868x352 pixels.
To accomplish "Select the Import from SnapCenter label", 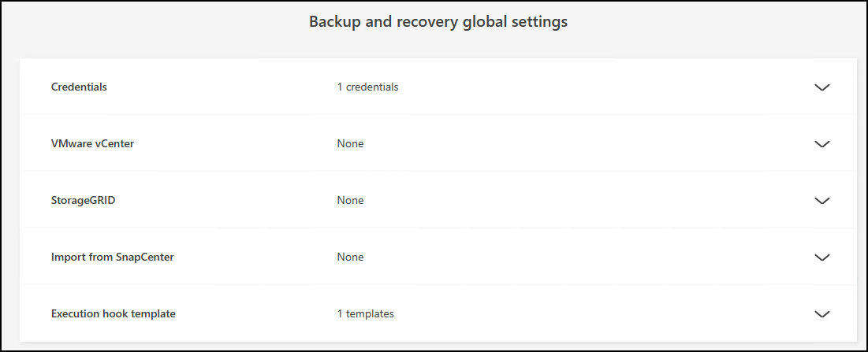I will tap(112, 258).
